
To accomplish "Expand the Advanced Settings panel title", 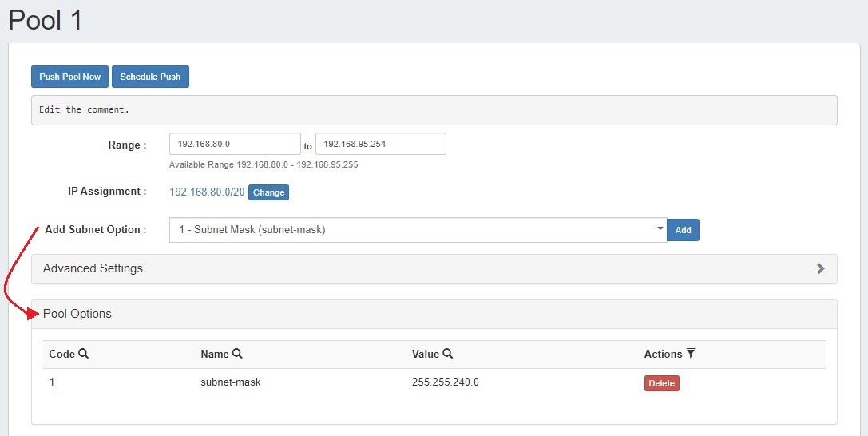I will tap(93, 268).
